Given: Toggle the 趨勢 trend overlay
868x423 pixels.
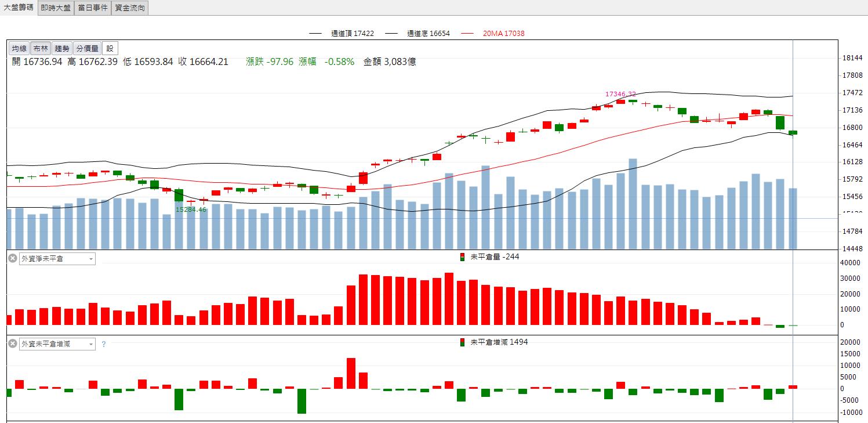Looking at the screenshot, I should click(x=62, y=48).
